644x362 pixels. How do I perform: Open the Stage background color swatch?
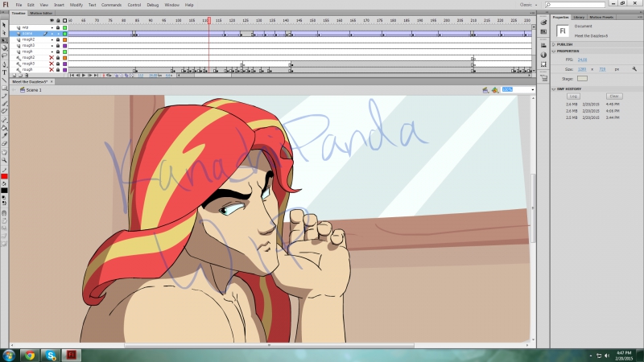[x=582, y=79]
